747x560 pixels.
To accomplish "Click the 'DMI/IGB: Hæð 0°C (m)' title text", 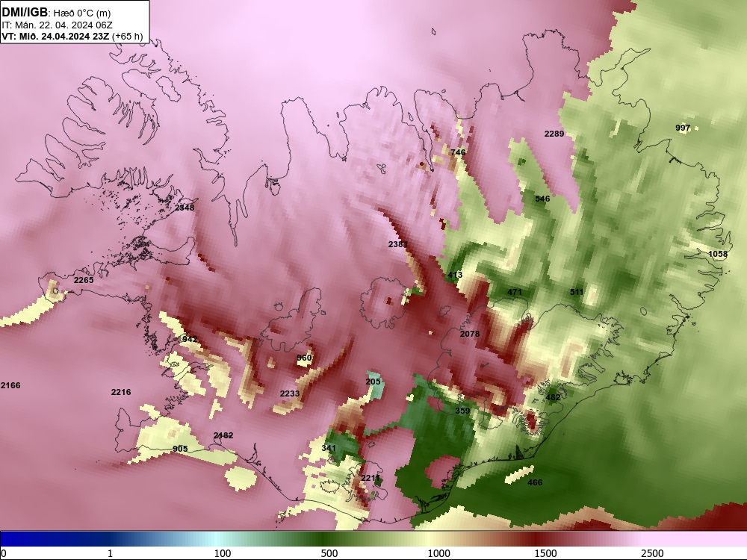I will tap(56, 13).
